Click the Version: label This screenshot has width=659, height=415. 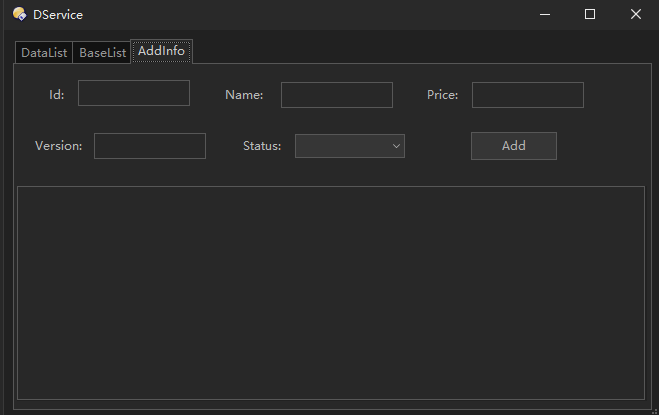coord(58,146)
